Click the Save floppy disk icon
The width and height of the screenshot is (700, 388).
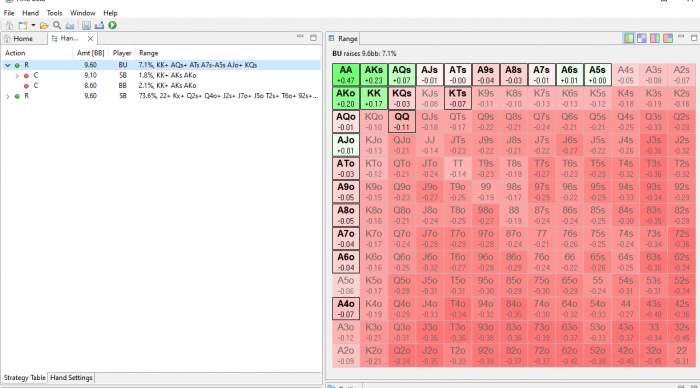coord(86,25)
